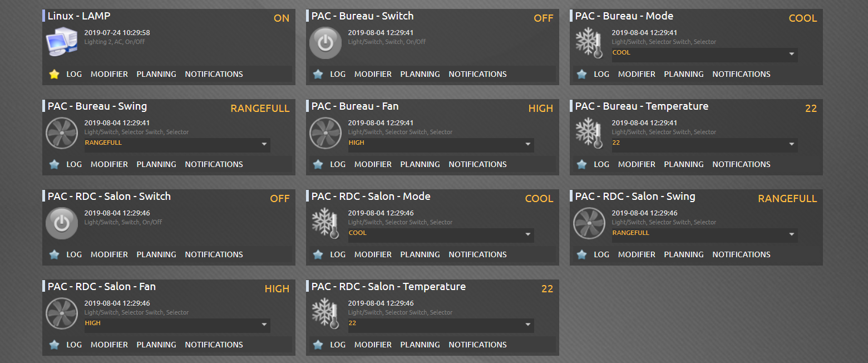Click the snowflake icon of PAC - Bureau - Temperature
Screen dimensions: 868x363
click(589, 133)
